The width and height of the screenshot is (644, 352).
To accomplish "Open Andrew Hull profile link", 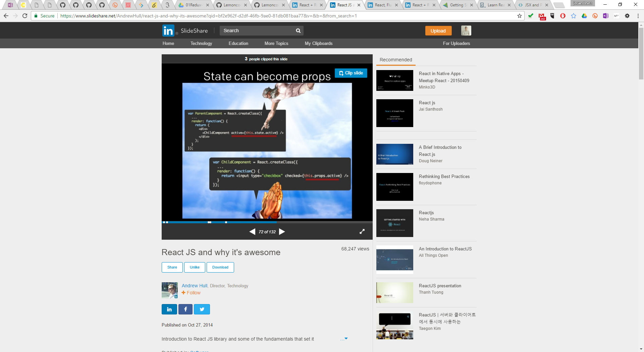I will click(x=195, y=286).
